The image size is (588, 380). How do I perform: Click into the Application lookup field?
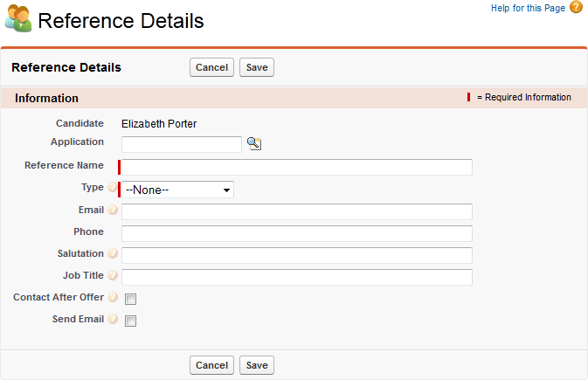point(182,144)
